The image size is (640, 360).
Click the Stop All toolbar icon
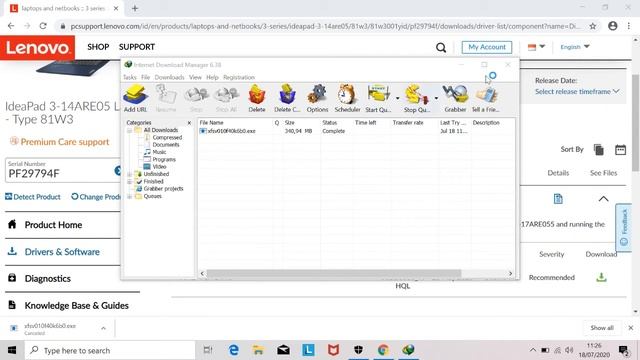tap(226, 98)
